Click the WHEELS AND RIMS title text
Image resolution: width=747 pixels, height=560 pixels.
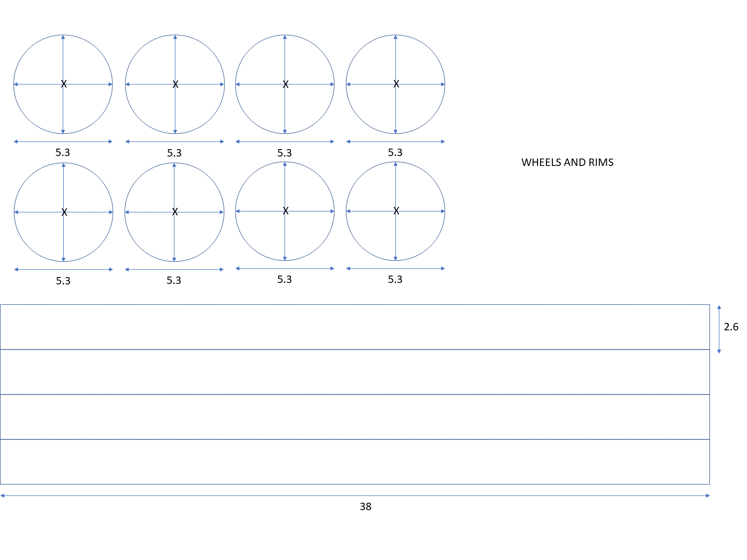point(567,162)
